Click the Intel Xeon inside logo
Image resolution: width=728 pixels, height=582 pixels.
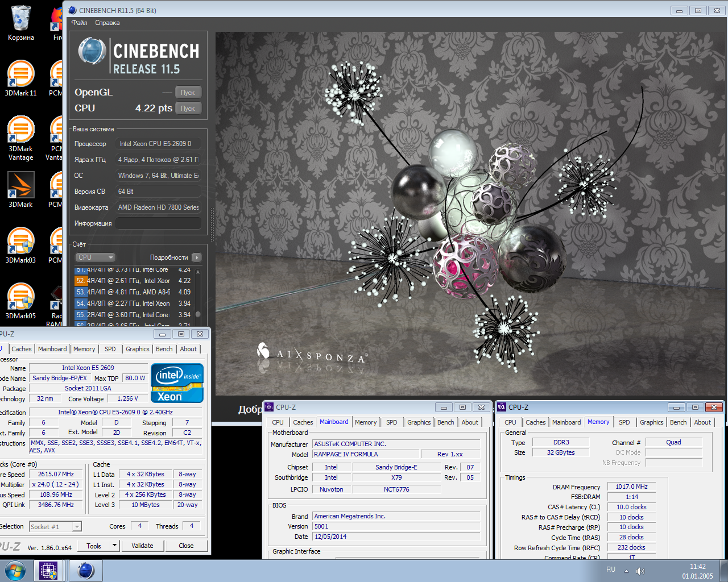(177, 383)
